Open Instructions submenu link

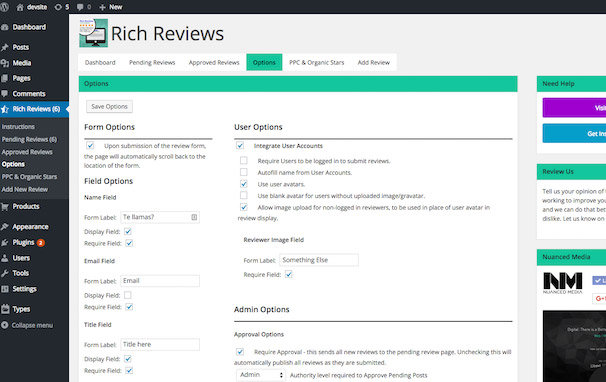(18, 127)
